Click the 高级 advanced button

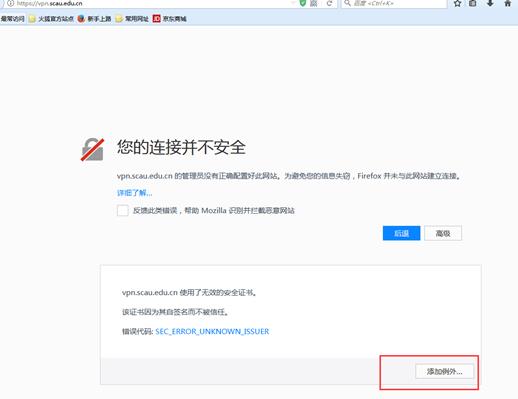click(x=443, y=233)
